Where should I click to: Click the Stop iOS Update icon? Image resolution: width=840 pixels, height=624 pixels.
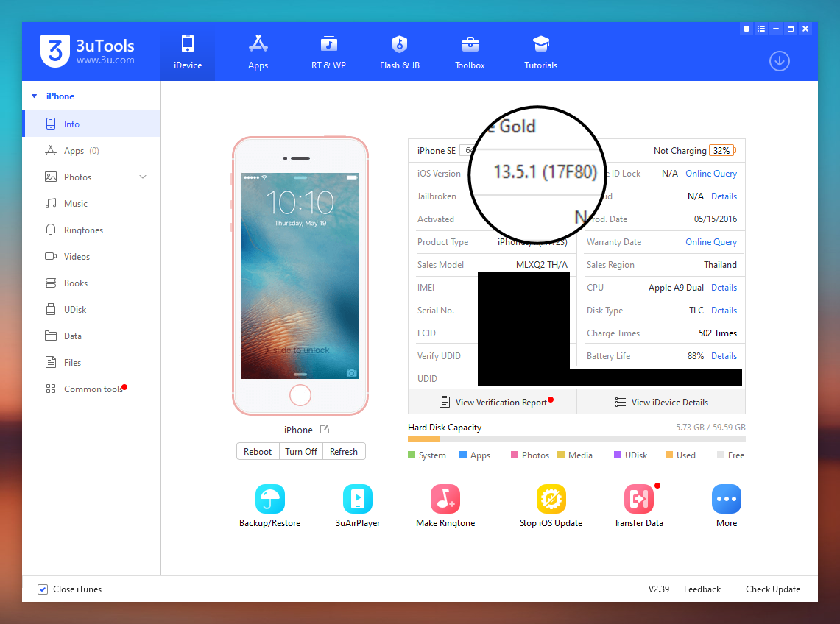coord(551,499)
